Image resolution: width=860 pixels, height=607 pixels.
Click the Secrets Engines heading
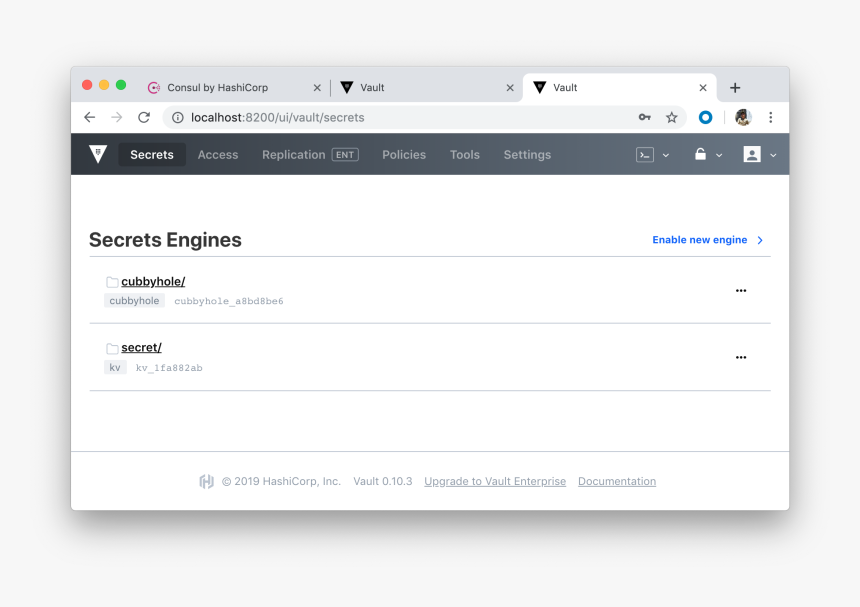pos(165,240)
